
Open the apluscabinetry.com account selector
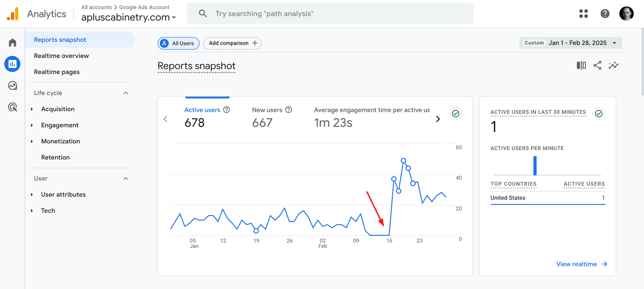tap(128, 17)
